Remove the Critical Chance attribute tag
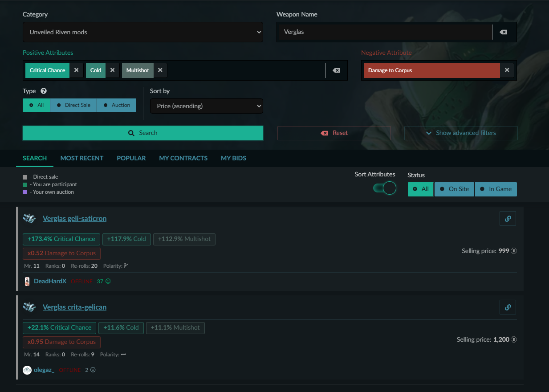549x392 pixels. [x=76, y=70]
